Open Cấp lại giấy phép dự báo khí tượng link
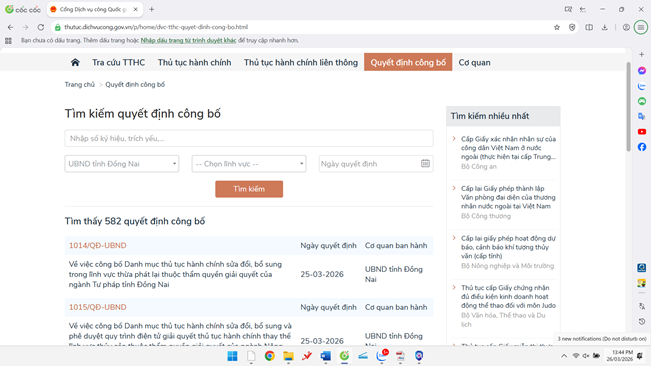The height and width of the screenshot is (366, 651). pos(508,247)
